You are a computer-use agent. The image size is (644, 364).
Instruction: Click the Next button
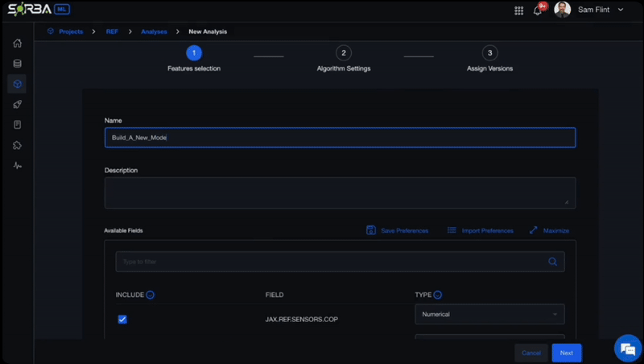pyautogui.click(x=567, y=353)
